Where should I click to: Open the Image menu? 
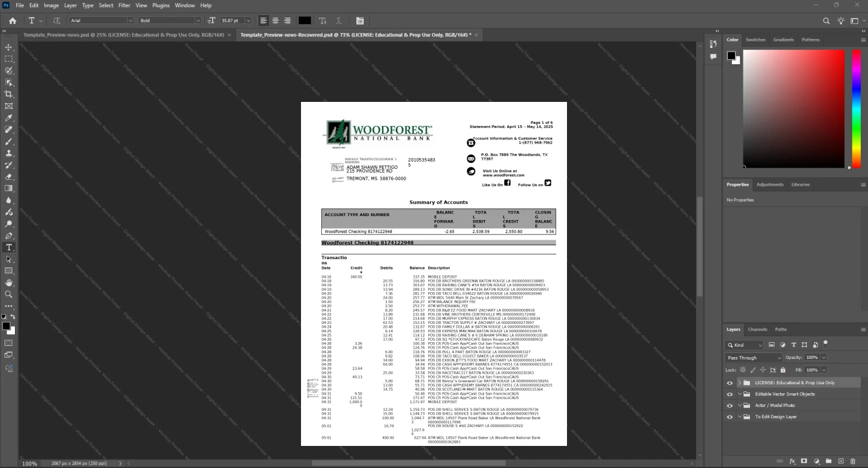click(x=51, y=5)
